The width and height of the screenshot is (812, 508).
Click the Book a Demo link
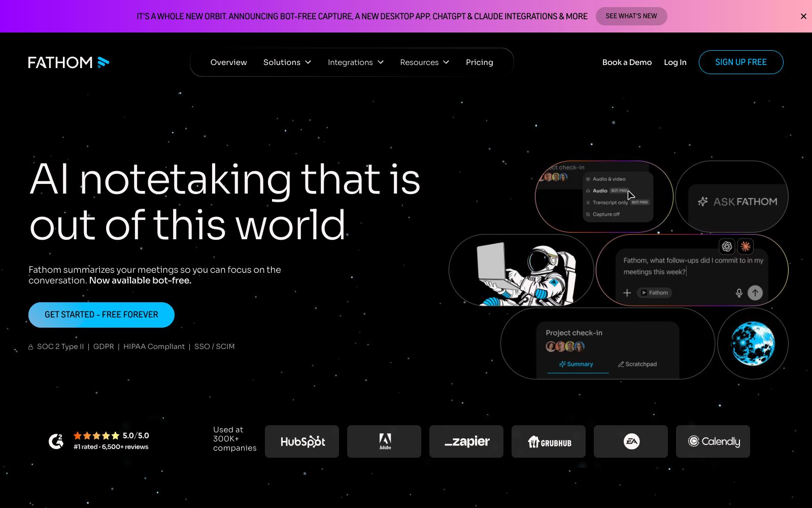coord(627,62)
